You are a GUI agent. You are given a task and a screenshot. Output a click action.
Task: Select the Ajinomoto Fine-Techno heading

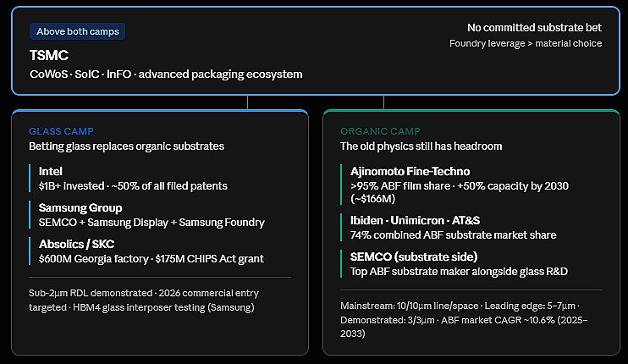(410, 171)
